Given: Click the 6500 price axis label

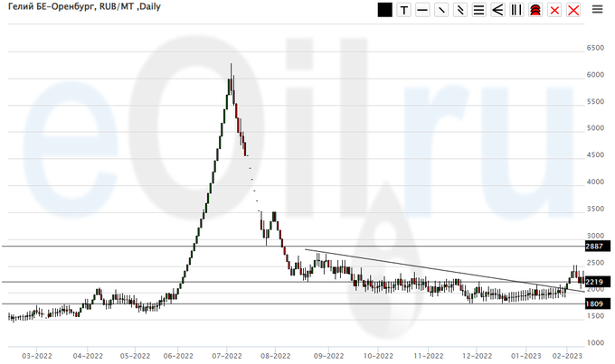Looking at the screenshot, I should click(594, 47).
